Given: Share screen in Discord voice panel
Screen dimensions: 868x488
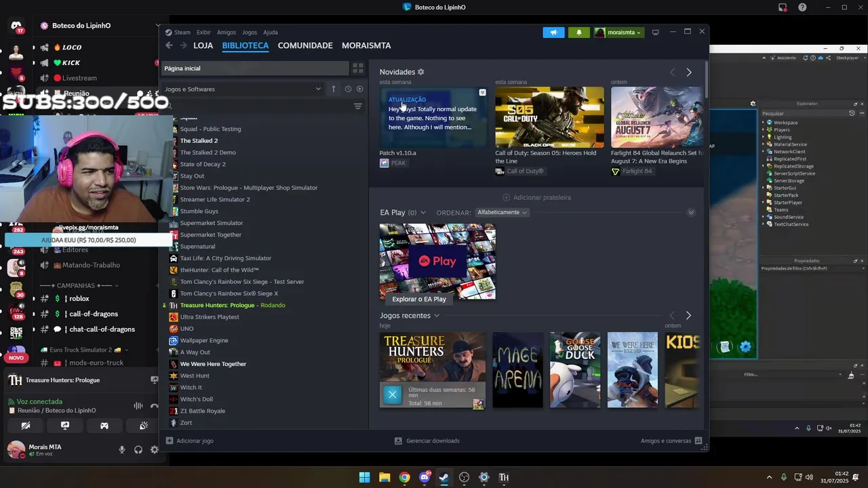Looking at the screenshot, I should 65,426.
